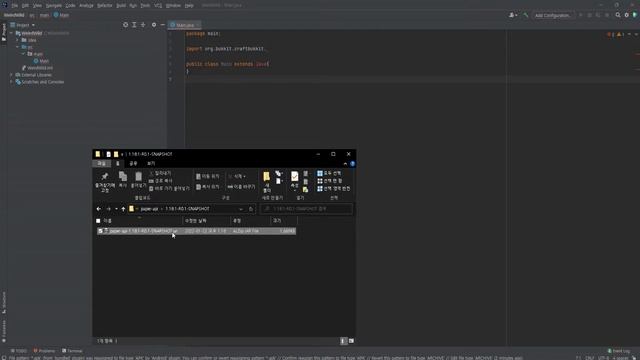The width and height of the screenshot is (640, 360).
Task: Click the Add Configuration button
Action: coord(553,15)
